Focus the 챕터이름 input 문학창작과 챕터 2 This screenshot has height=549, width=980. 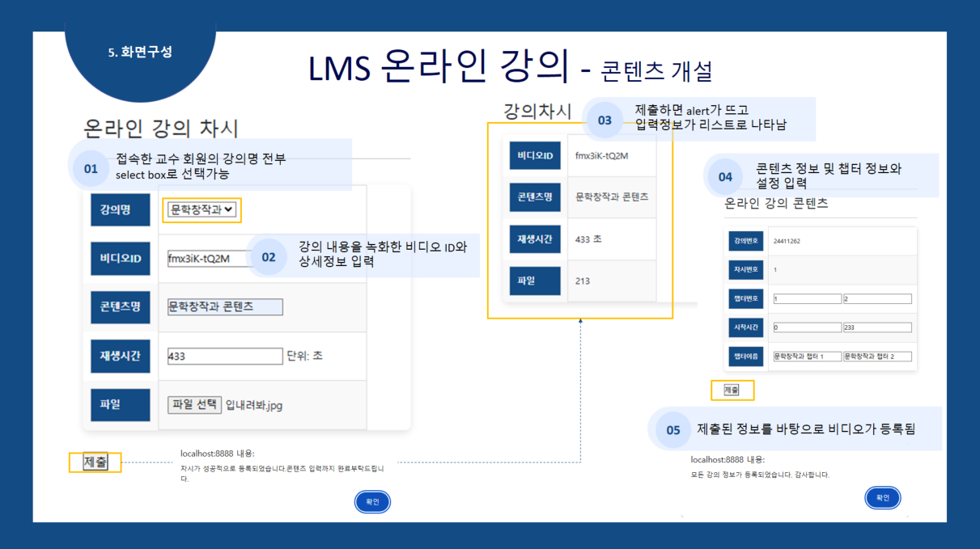tap(876, 357)
